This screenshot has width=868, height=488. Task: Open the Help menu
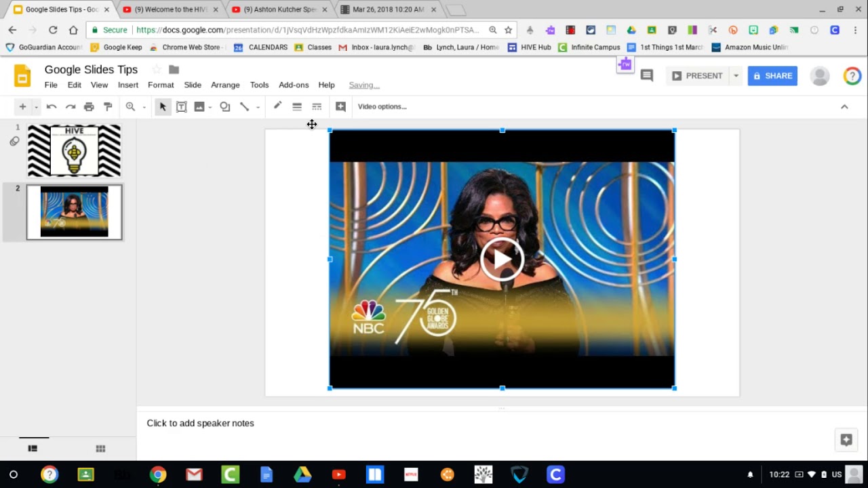pyautogui.click(x=327, y=85)
